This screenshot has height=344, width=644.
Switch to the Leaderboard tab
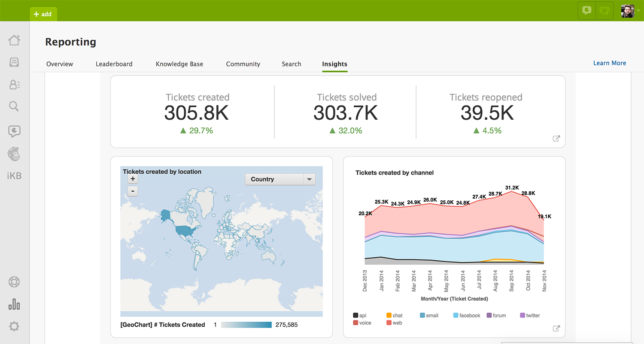(114, 64)
